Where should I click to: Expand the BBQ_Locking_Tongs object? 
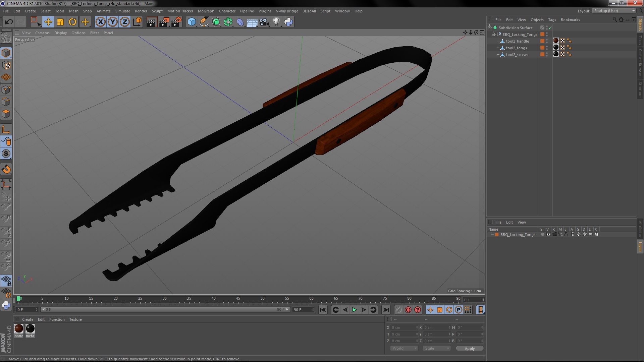(494, 34)
